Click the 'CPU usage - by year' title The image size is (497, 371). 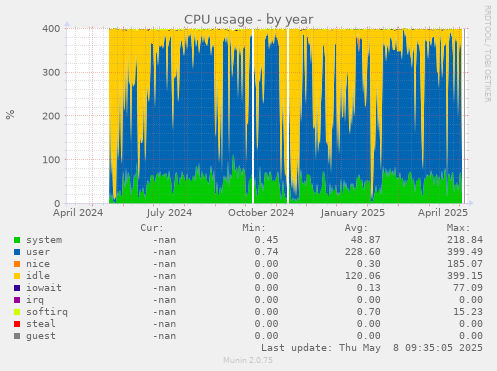[249, 20]
